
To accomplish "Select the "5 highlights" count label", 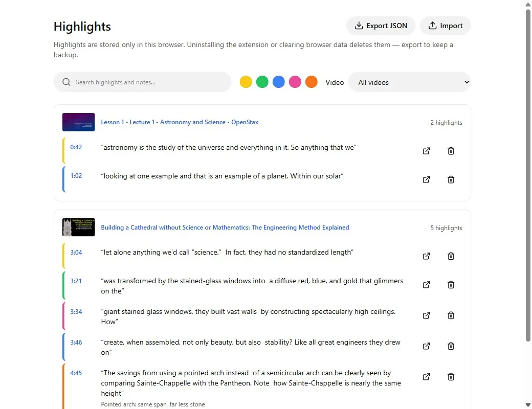I will [446, 228].
